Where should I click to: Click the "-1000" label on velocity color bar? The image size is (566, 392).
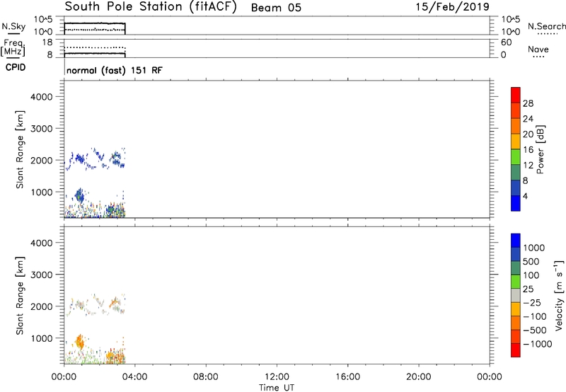[x=538, y=344]
